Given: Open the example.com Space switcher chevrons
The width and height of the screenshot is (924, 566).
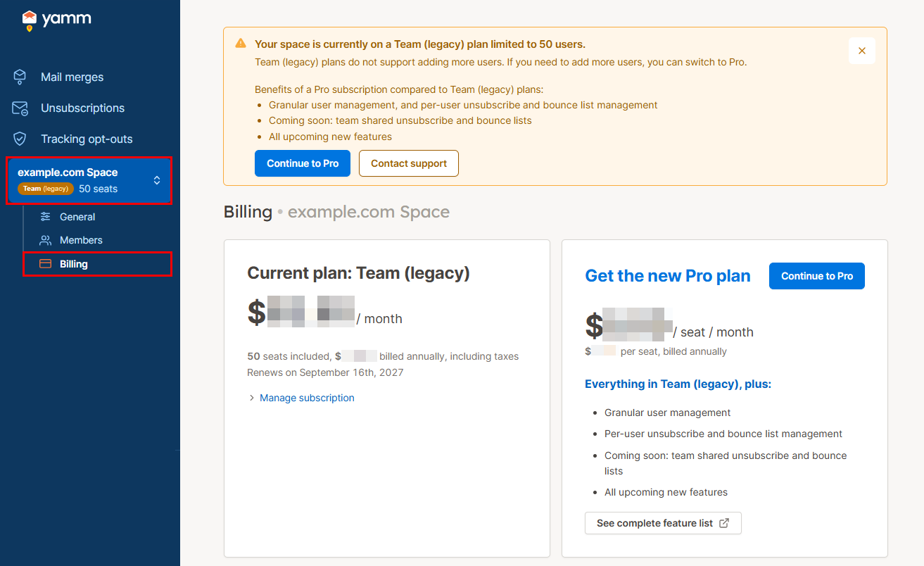Looking at the screenshot, I should pyautogui.click(x=157, y=181).
